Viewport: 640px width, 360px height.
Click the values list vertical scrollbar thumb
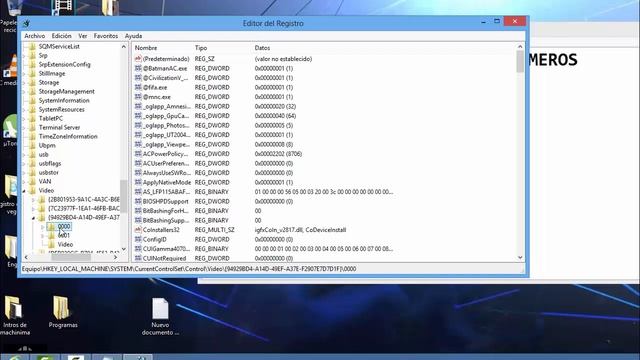pyautogui.click(x=520, y=62)
